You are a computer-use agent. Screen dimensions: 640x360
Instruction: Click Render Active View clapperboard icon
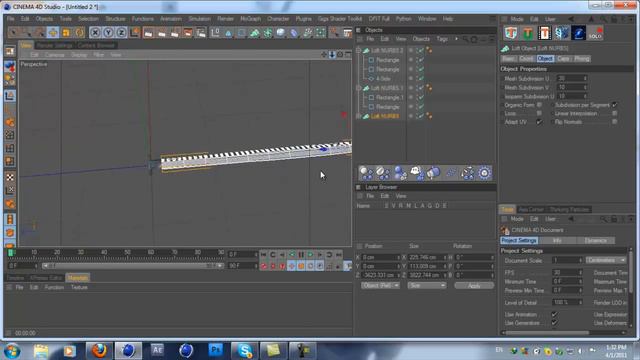148,33
